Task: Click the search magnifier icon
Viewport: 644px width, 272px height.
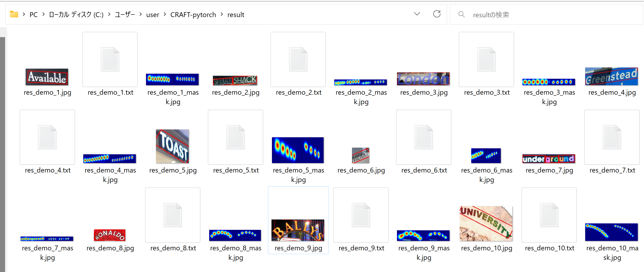Action: tap(461, 15)
